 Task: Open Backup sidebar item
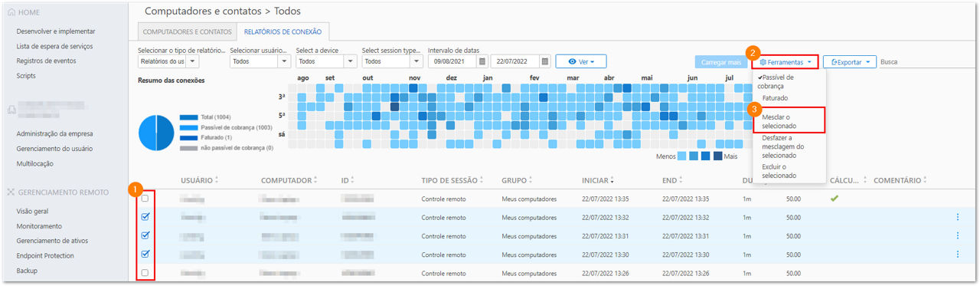tap(27, 271)
